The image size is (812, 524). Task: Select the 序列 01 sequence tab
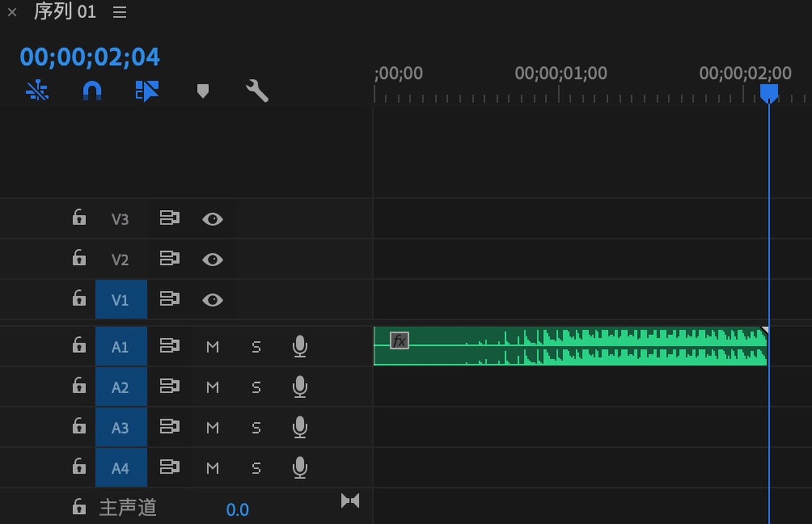pyautogui.click(x=65, y=11)
